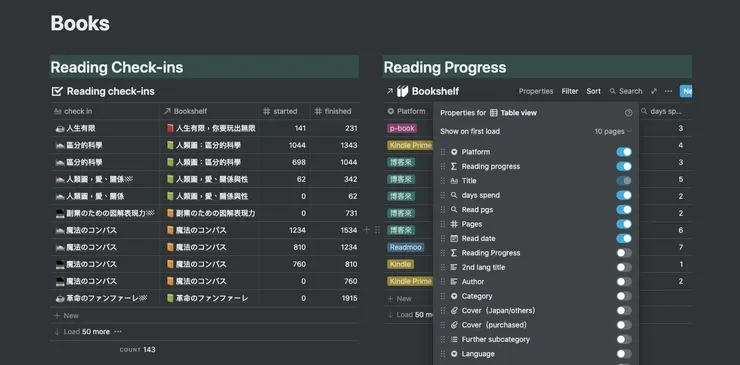Click the days spend rollup search icon
The width and height of the screenshot is (740, 365).
point(454,195)
